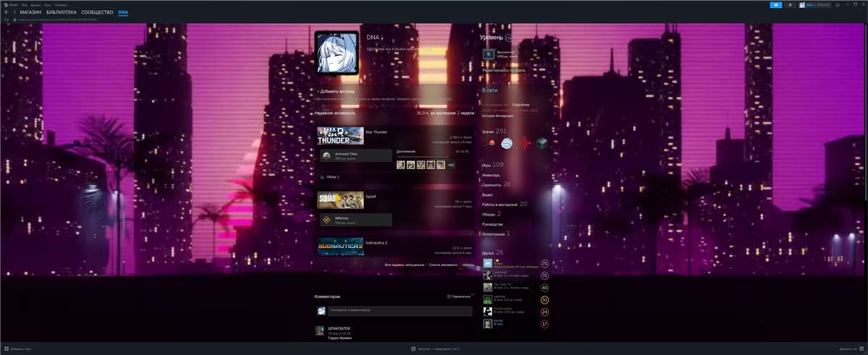Image resolution: width=868 pixels, height=355 pixels.
Task: Open the Squad game banner
Action: 340,200
